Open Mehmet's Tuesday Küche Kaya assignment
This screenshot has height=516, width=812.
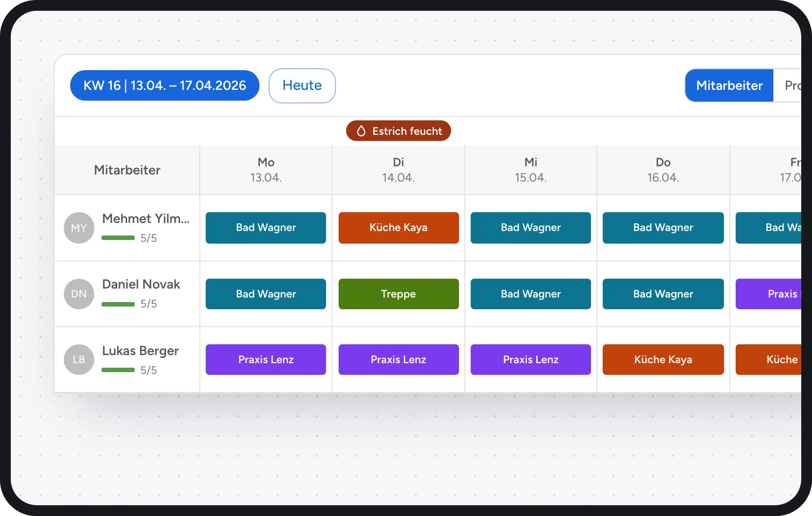click(399, 228)
